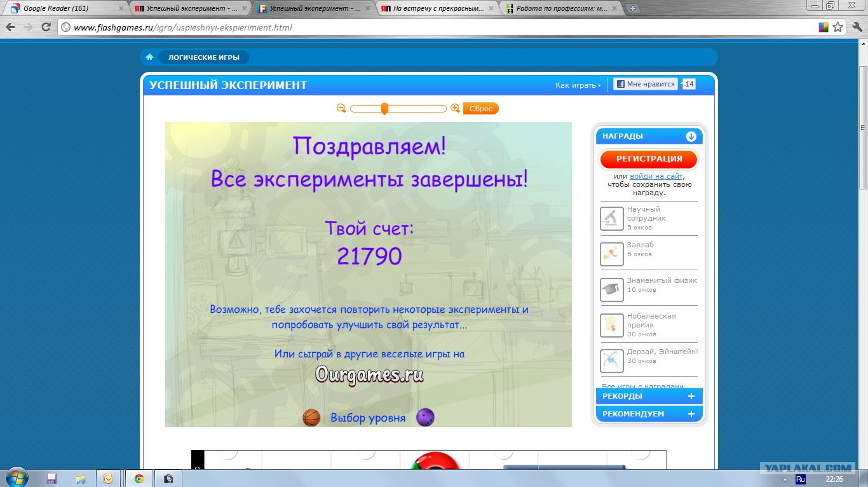Expand the РЕКОМЕНДУЕМ section
The width and height of the screenshot is (868, 487).
691,414
